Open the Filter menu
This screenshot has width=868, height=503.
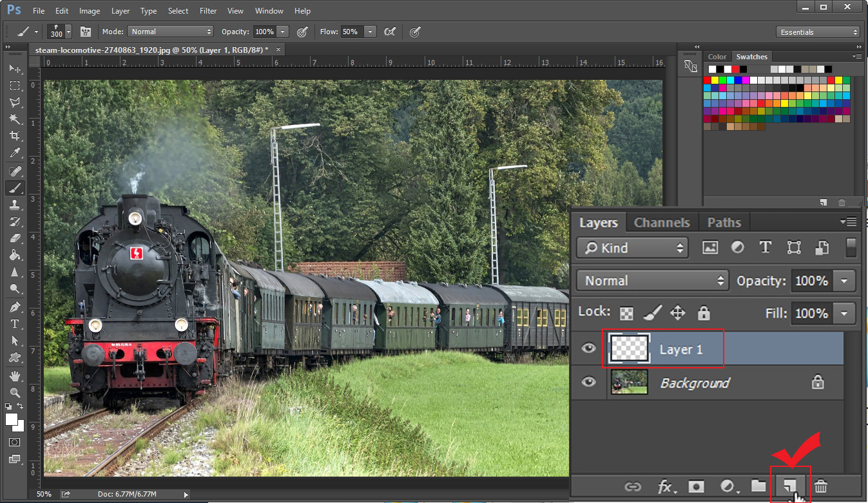[x=208, y=11]
